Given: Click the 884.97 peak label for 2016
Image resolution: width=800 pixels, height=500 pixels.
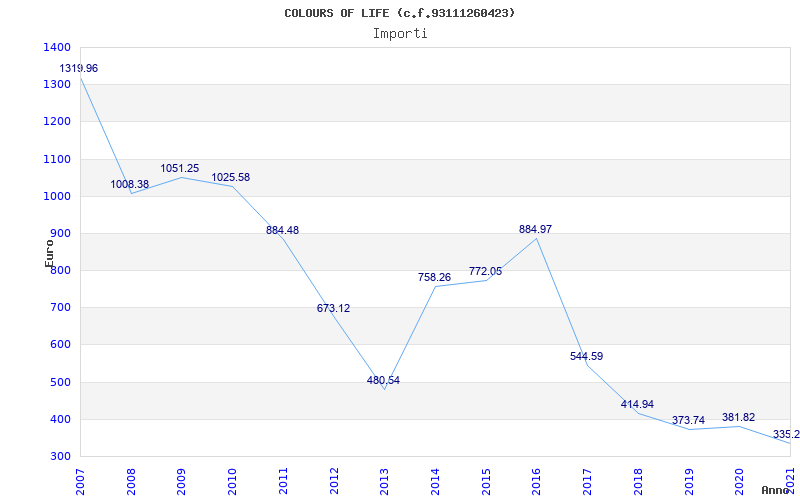Looking at the screenshot, I should pyautogui.click(x=535, y=229).
